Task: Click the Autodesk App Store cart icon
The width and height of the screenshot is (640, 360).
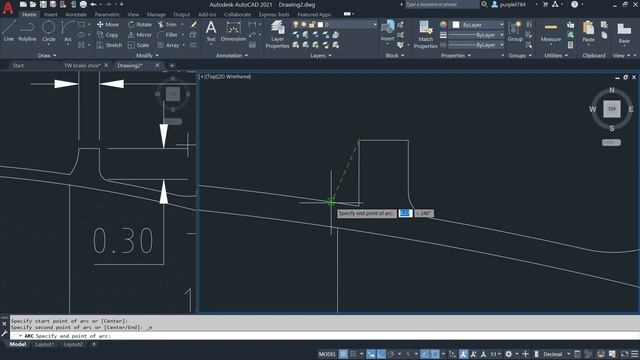Action: coord(545,4)
